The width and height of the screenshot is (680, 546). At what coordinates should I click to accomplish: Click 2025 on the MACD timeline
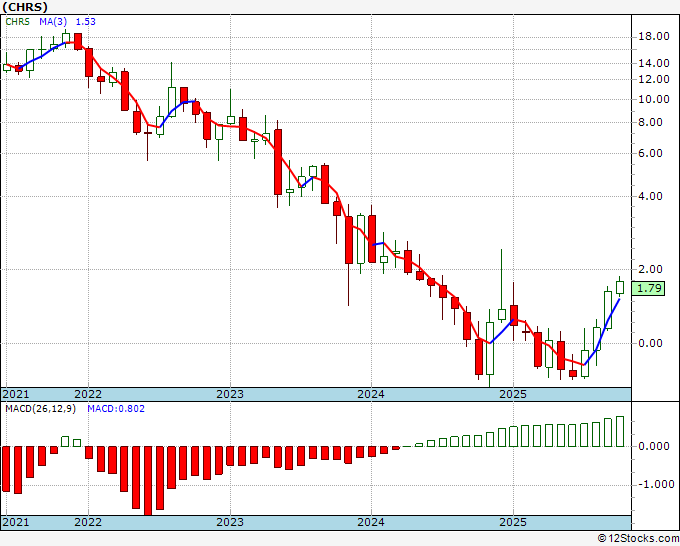coord(513,522)
